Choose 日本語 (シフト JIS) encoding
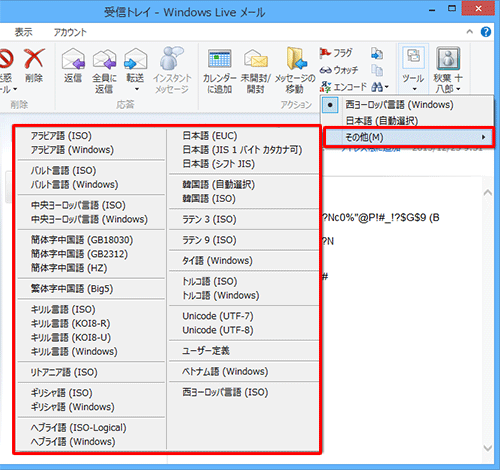 [218, 164]
